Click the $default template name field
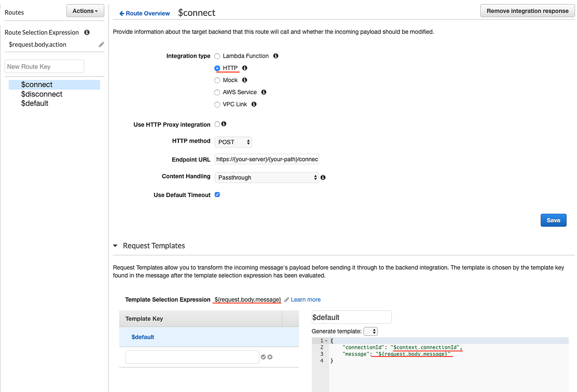The width and height of the screenshot is (577, 392). [351, 317]
